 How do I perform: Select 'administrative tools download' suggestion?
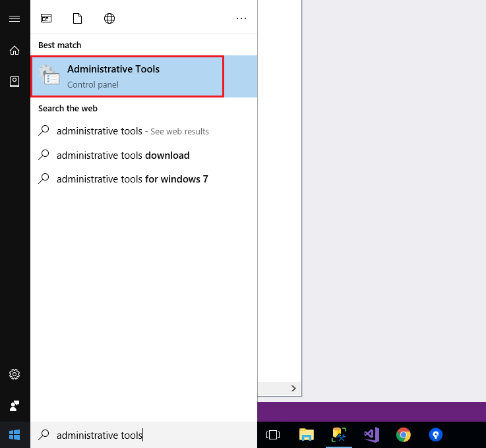tap(144, 155)
